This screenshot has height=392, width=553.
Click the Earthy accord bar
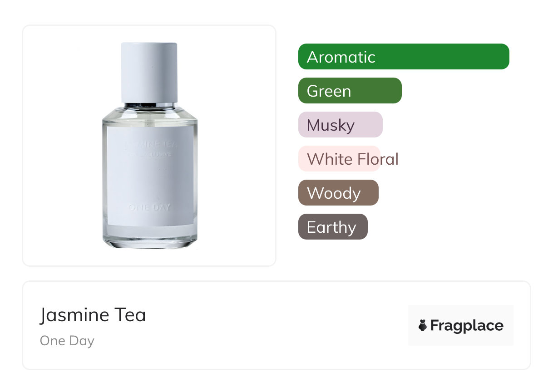pos(332,227)
